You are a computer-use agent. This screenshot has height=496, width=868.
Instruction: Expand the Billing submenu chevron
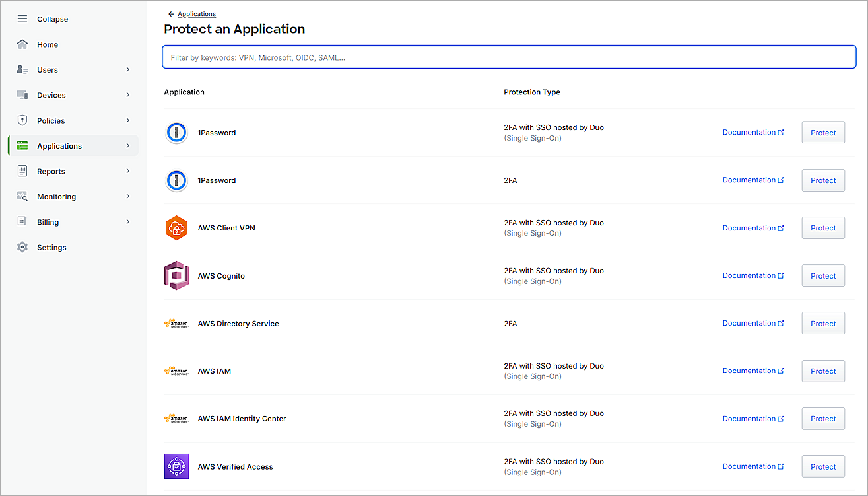(128, 222)
